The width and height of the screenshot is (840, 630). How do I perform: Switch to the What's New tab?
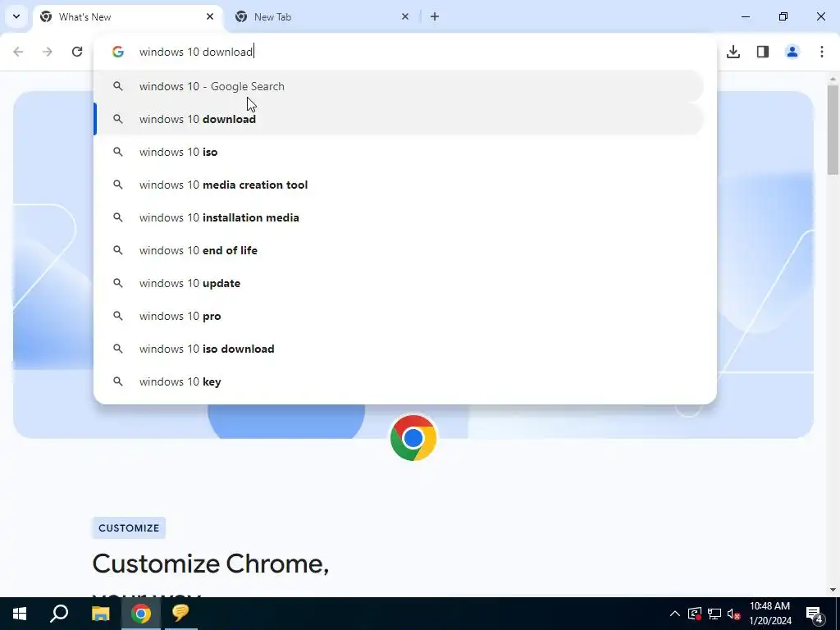click(x=127, y=17)
